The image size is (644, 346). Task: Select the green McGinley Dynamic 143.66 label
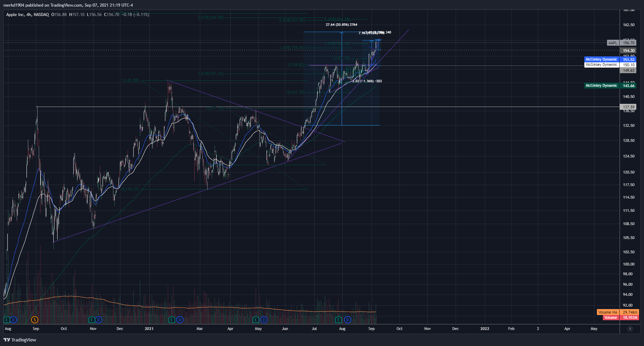click(610, 86)
